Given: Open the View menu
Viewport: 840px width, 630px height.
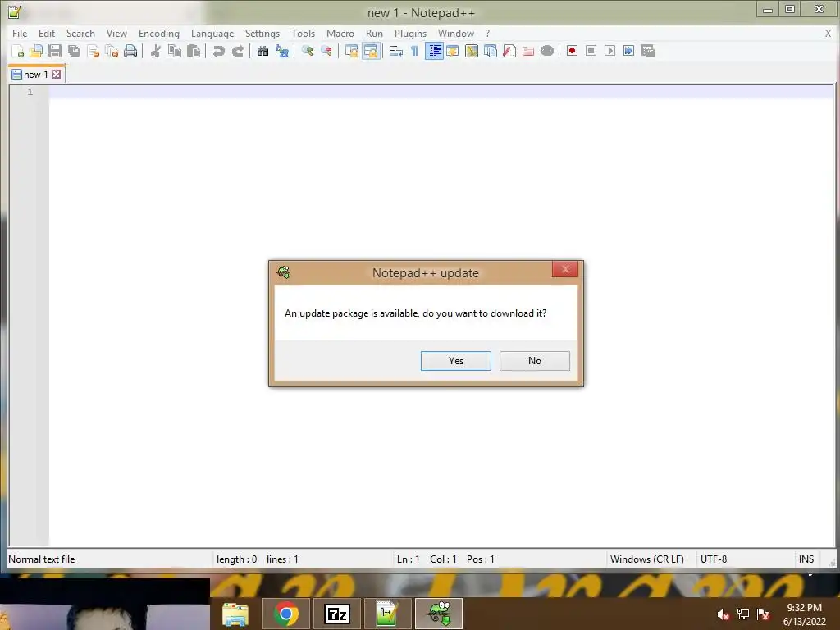Looking at the screenshot, I should 116,33.
